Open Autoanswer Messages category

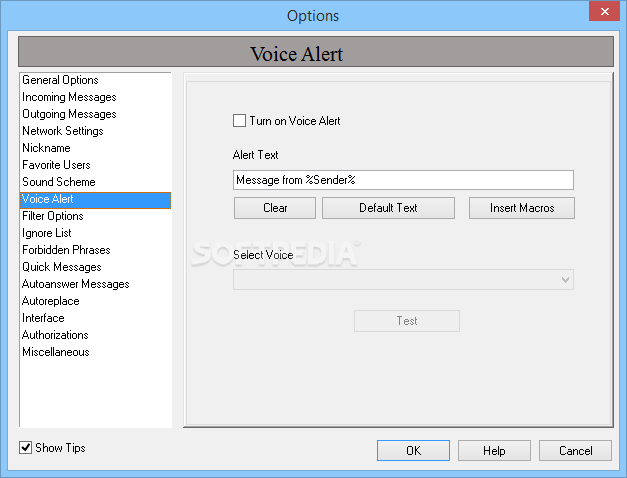point(95,284)
